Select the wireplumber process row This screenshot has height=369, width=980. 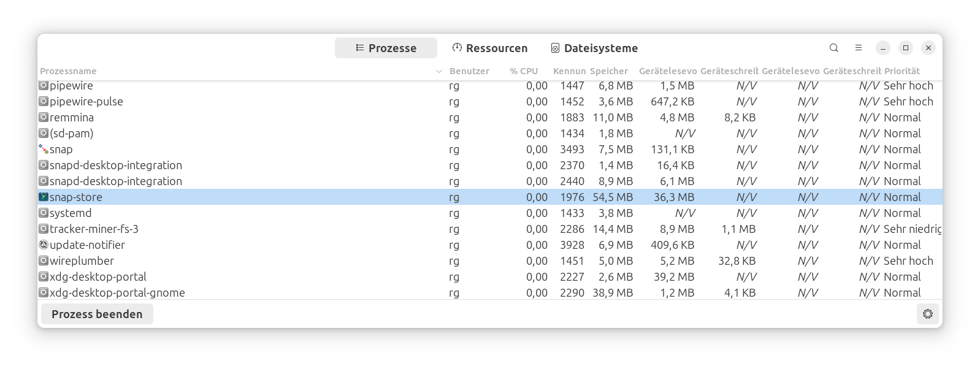coord(245,261)
